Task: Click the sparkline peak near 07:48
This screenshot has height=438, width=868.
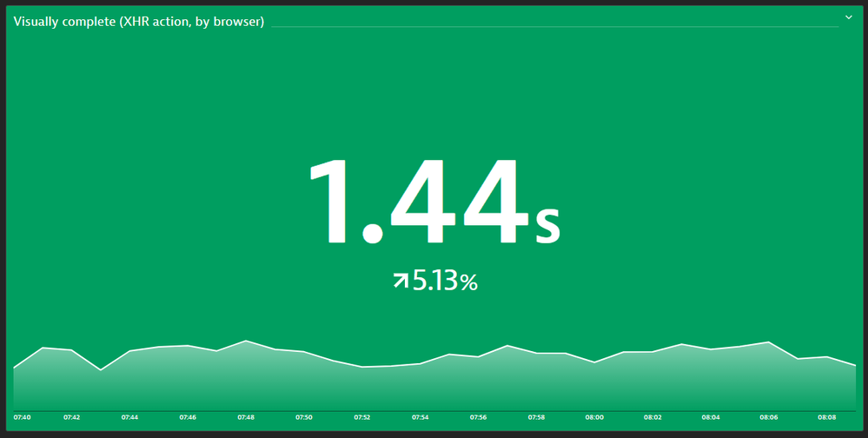Action: pos(246,342)
